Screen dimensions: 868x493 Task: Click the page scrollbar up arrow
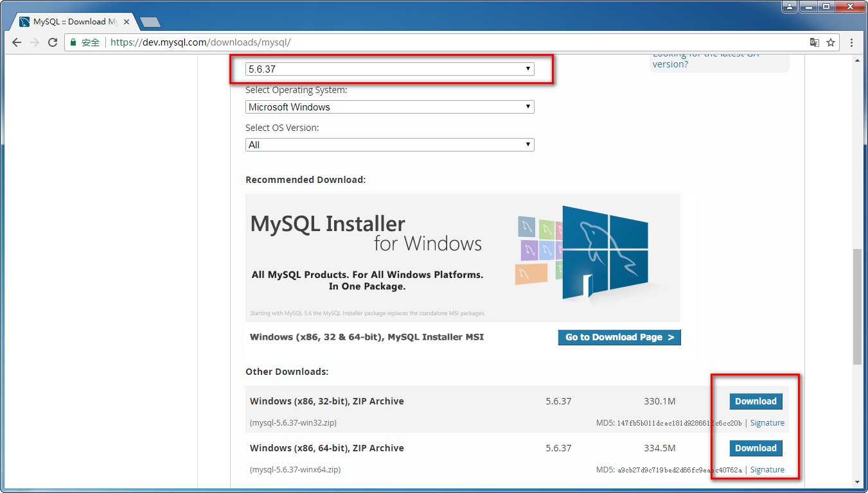(x=857, y=60)
